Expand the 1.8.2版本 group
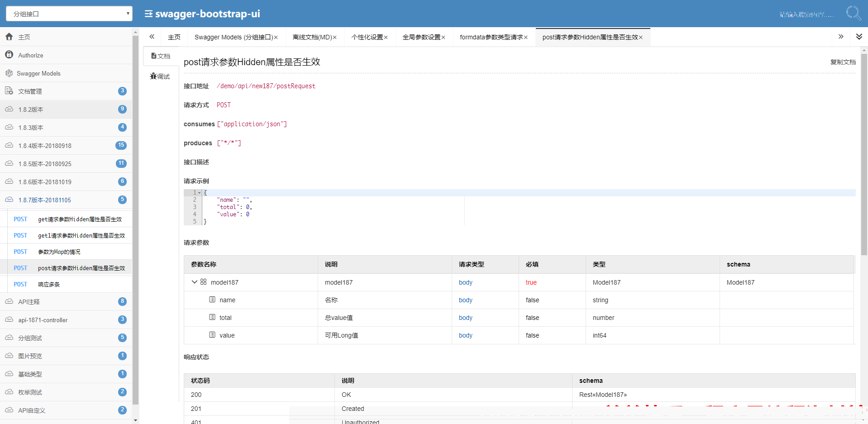The image size is (868, 424). [66, 109]
